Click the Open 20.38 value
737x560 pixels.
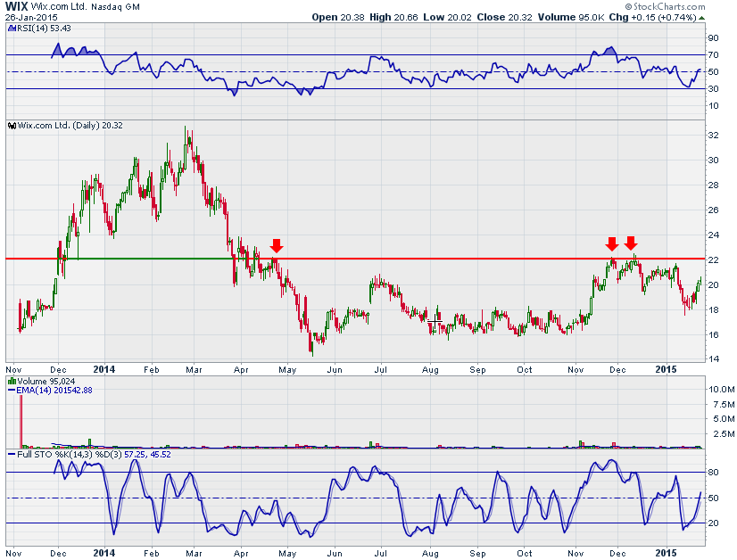click(338, 17)
